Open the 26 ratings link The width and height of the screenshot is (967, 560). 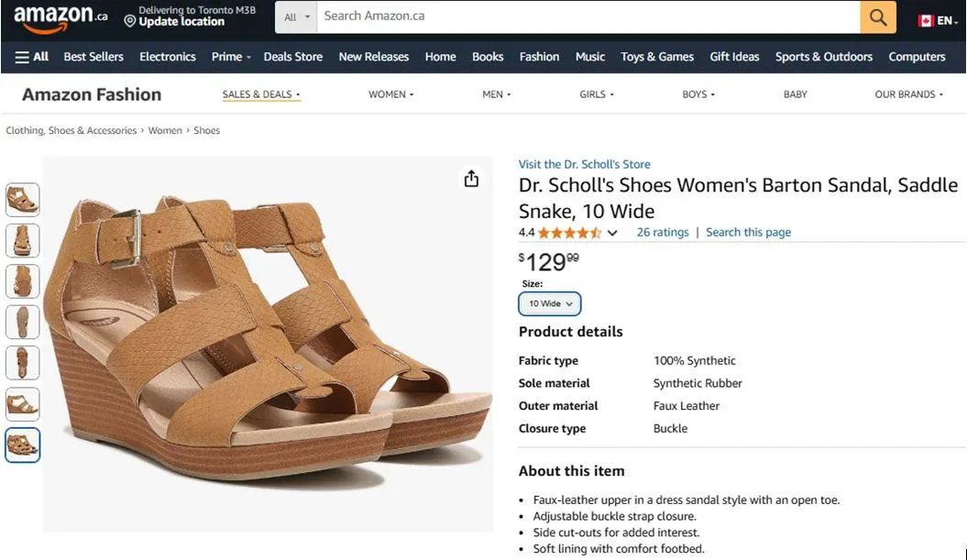663,232
